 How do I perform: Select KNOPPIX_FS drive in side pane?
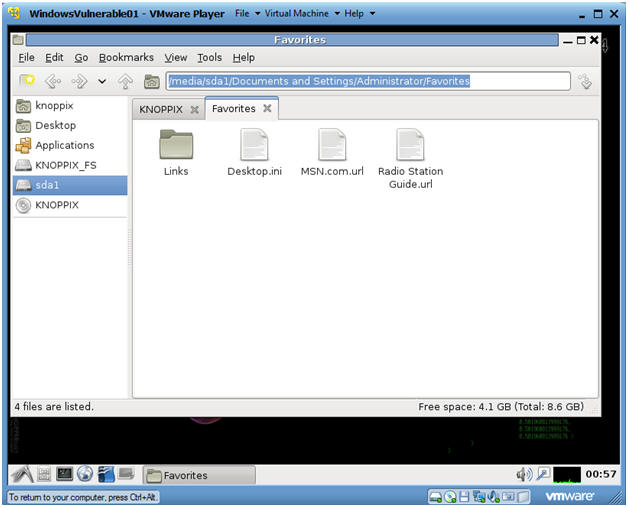(x=70, y=165)
